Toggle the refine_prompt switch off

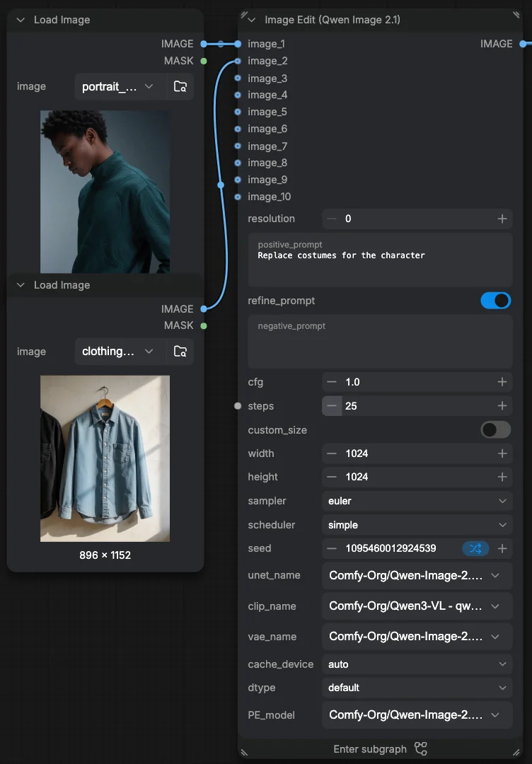click(x=495, y=301)
